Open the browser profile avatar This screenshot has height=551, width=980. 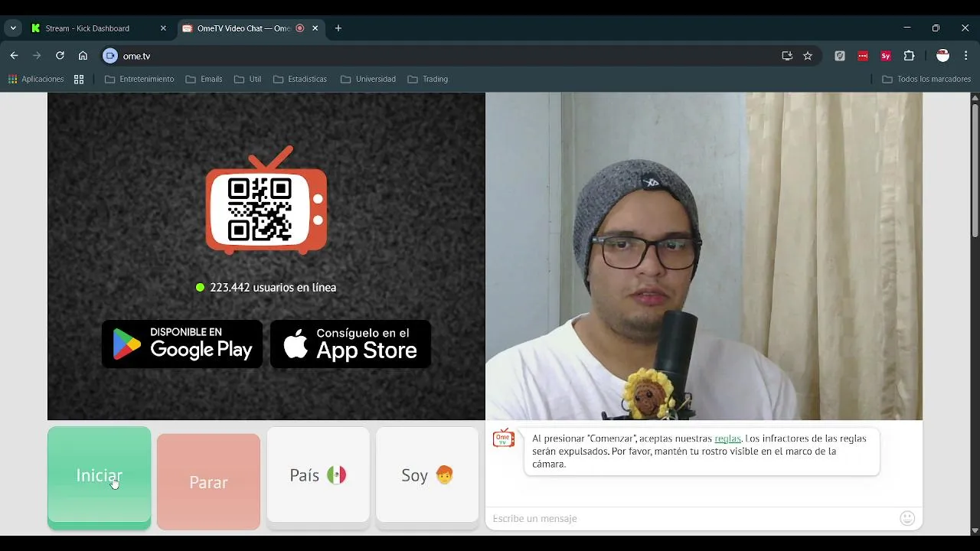tap(943, 56)
